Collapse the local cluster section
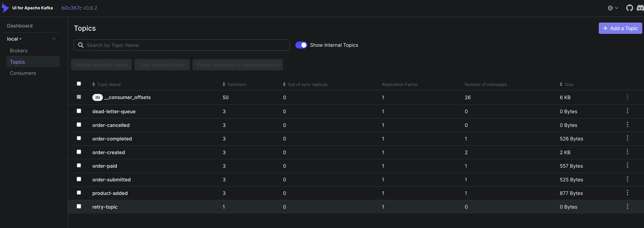 pos(54,39)
